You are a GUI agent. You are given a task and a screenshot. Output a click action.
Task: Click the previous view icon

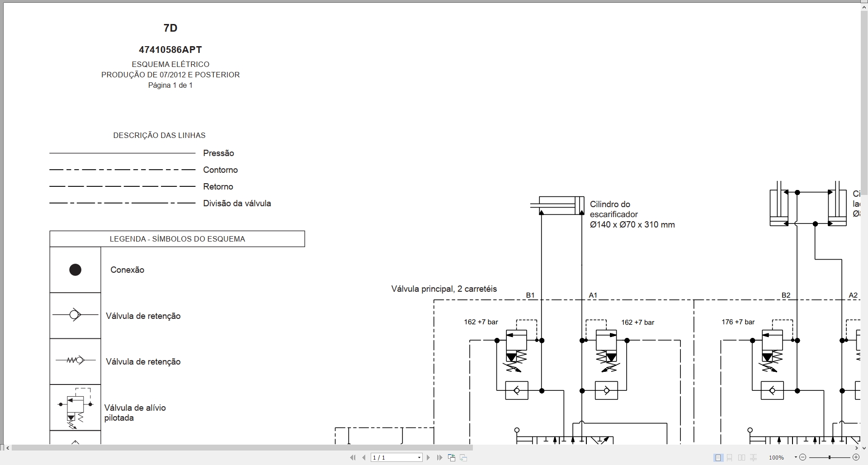tap(451, 458)
